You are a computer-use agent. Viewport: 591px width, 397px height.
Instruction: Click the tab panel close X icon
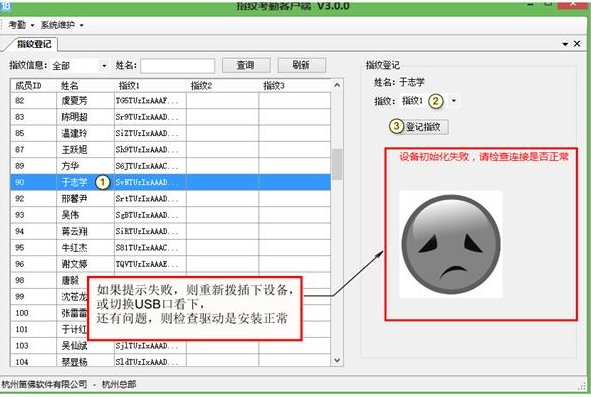click(577, 44)
